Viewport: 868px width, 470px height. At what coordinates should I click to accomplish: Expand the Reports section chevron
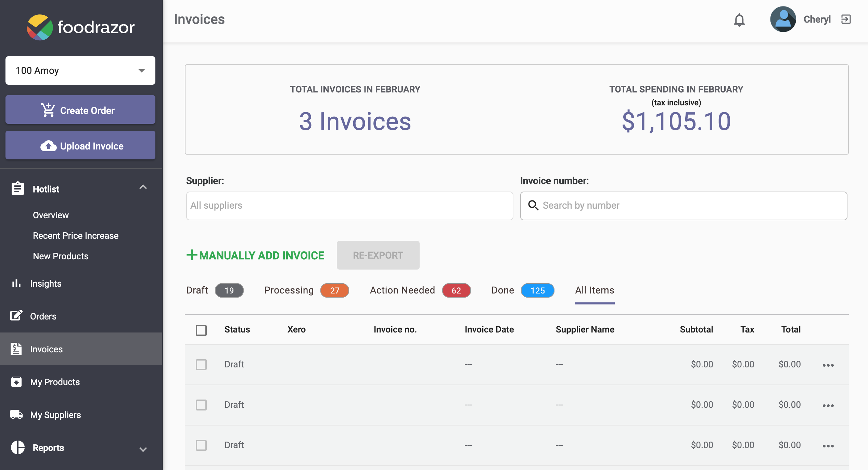(x=143, y=449)
